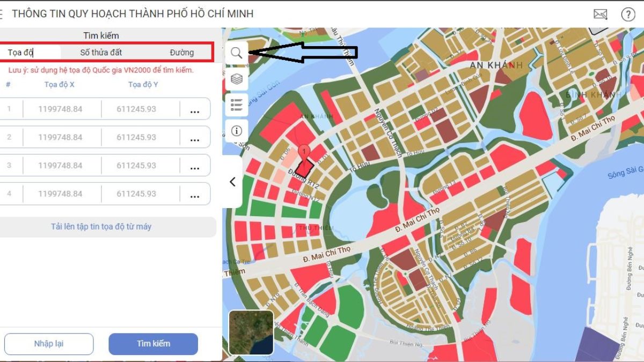This screenshot has height=362, width=644.
Task: Click the map information (i) icon
Action: click(x=236, y=130)
